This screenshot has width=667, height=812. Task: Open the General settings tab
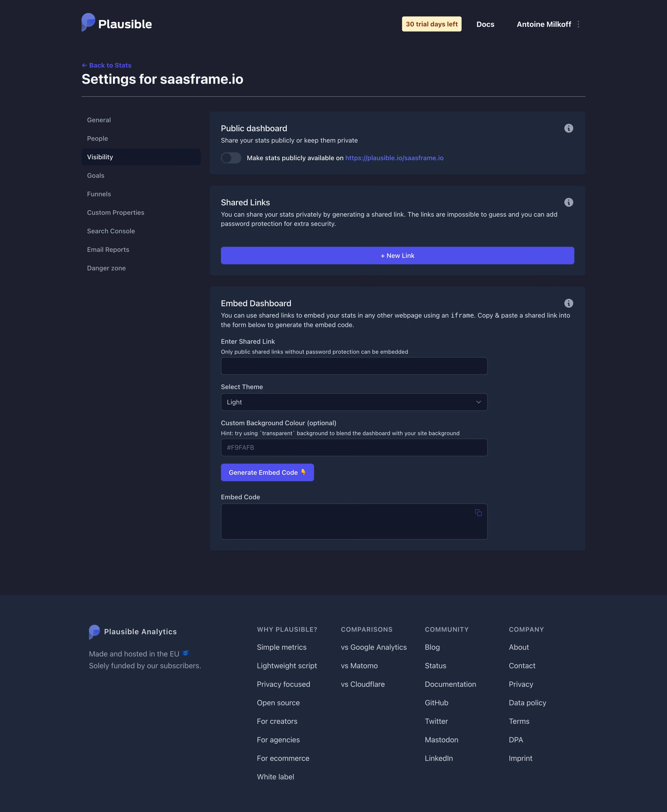(x=141, y=120)
